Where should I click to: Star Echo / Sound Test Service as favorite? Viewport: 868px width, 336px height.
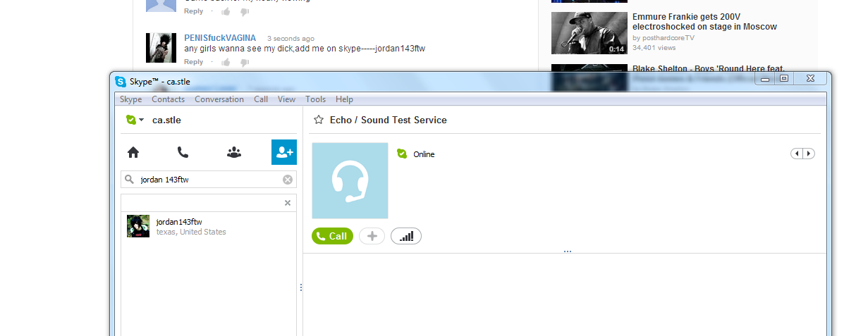tap(319, 120)
